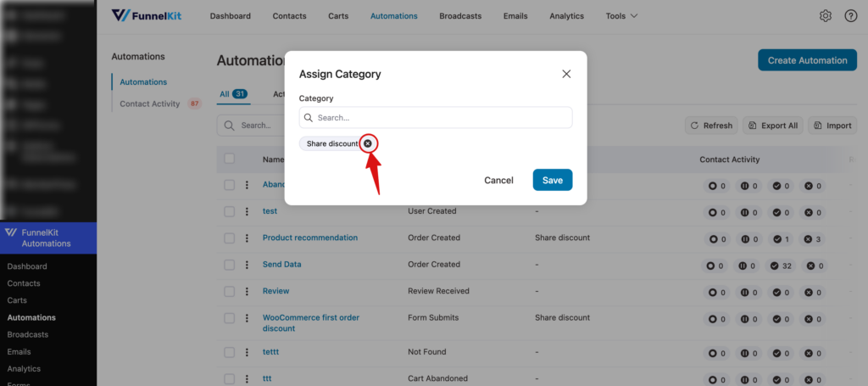This screenshot has height=386, width=868.
Task: Focus the Category search field
Action: click(436, 117)
